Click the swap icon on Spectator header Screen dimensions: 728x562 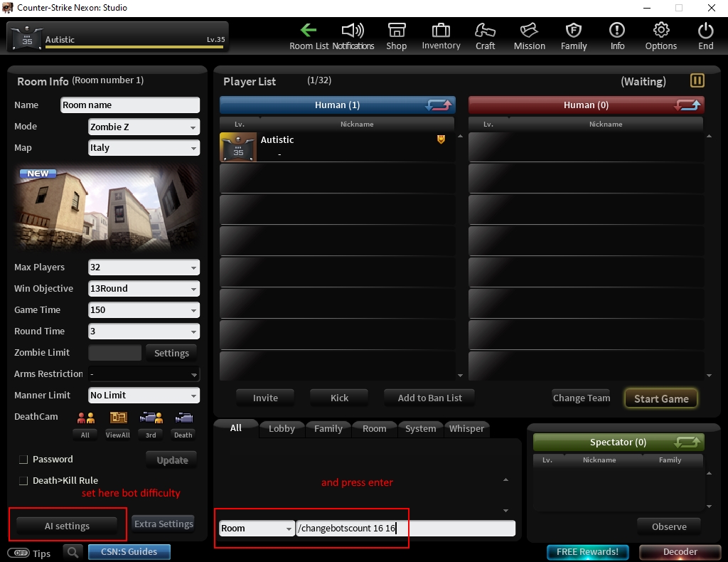(687, 442)
